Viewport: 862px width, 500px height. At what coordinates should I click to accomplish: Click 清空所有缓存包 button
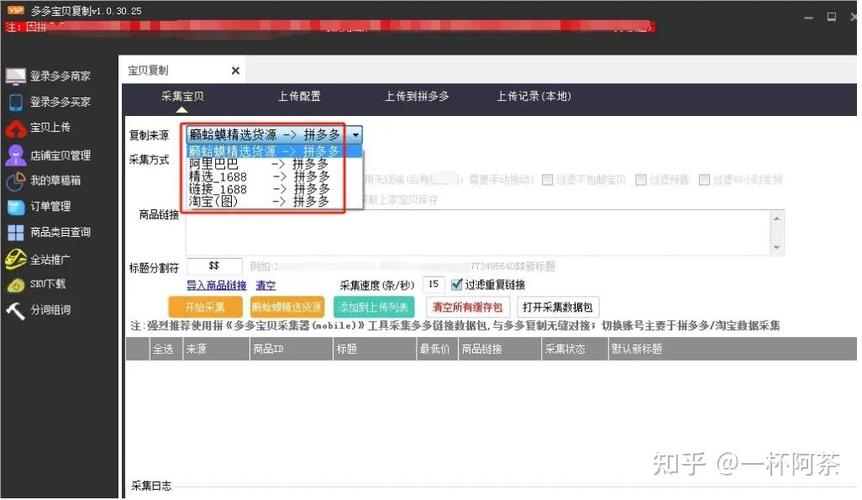coord(468,307)
